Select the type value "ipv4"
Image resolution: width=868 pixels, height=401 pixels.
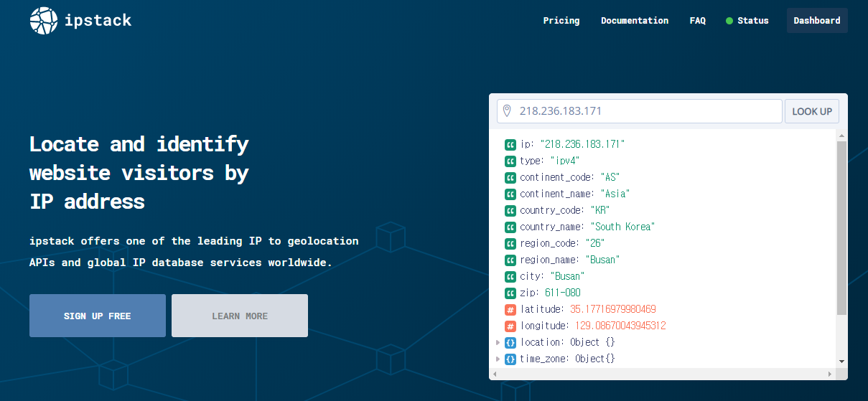[x=564, y=161]
